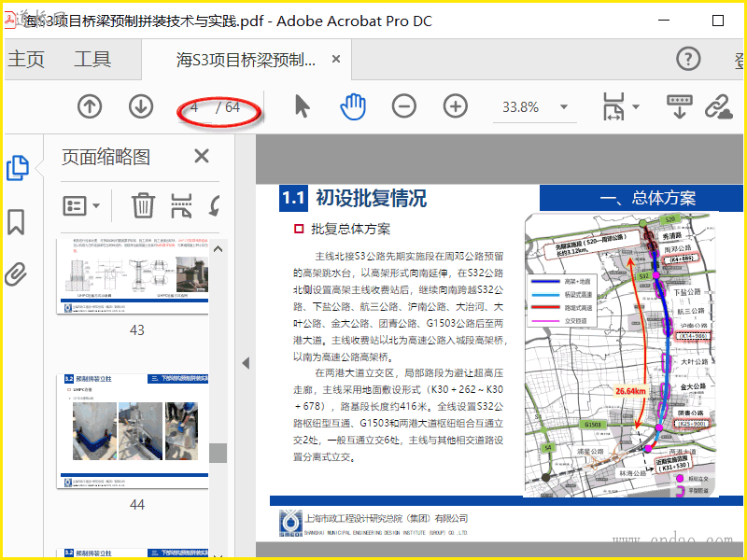Viewport: 747px width, 560px height.
Task: Open the bookmarks panel icon
Action: click(x=16, y=222)
